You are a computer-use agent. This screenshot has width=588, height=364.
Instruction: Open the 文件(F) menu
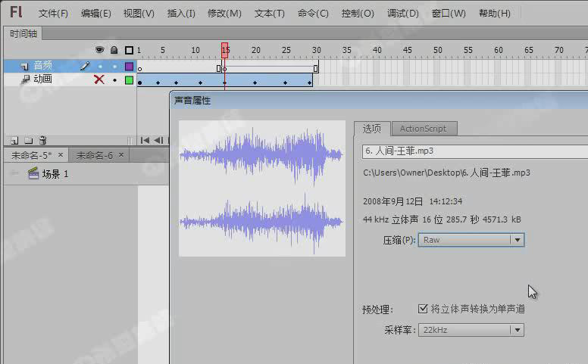click(x=53, y=14)
